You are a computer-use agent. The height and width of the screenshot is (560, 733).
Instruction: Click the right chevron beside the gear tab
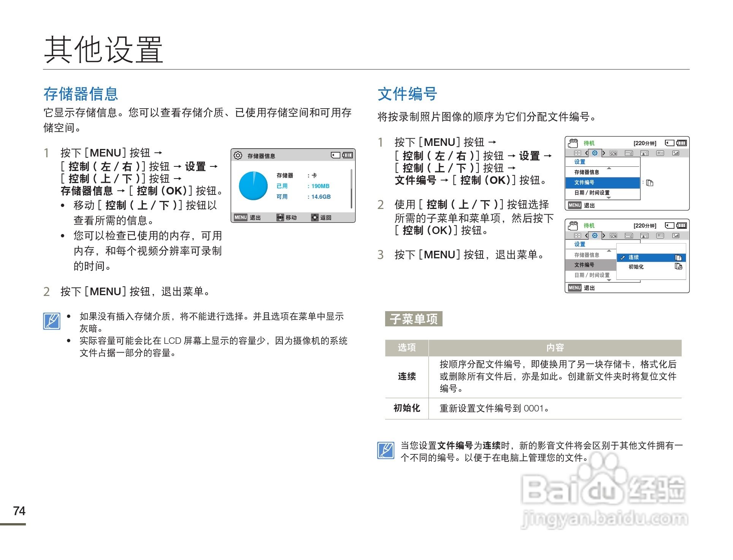coord(604,153)
